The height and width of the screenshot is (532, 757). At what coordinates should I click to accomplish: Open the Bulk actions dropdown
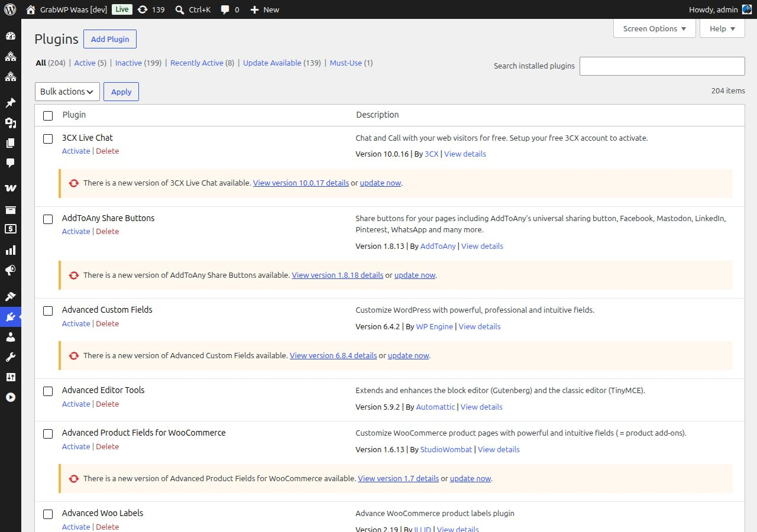tap(67, 92)
